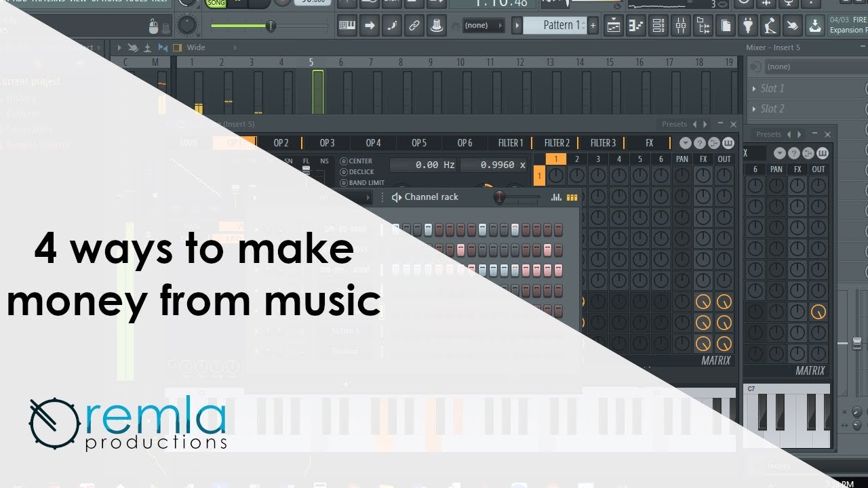Open mixer options arrow next to the icons
Viewport: 868px width, 488px height.
click(x=120, y=47)
